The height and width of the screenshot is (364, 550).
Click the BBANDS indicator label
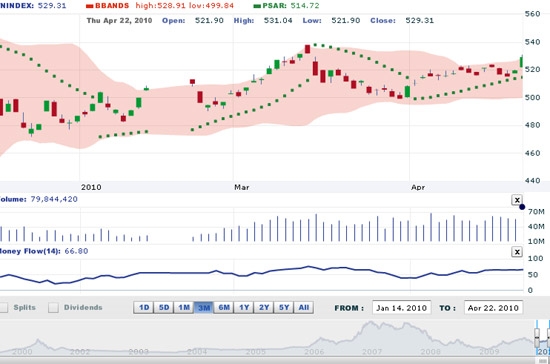[112, 6]
